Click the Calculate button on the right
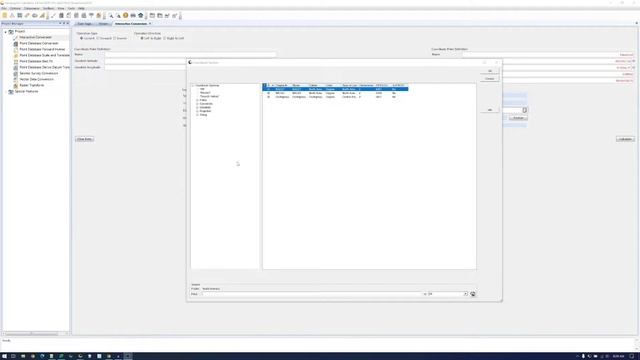Image resolution: width=640 pixels, height=360 pixels. (x=625, y=139)
